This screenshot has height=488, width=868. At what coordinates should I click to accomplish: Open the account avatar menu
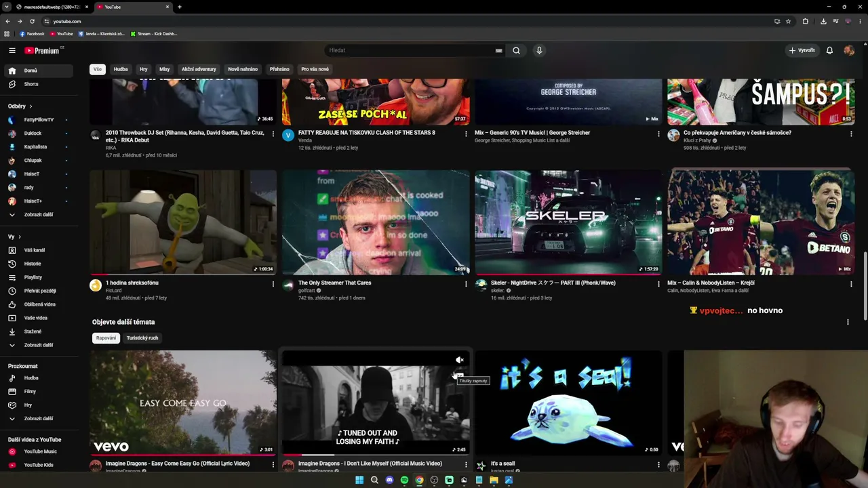click(849, 50)
